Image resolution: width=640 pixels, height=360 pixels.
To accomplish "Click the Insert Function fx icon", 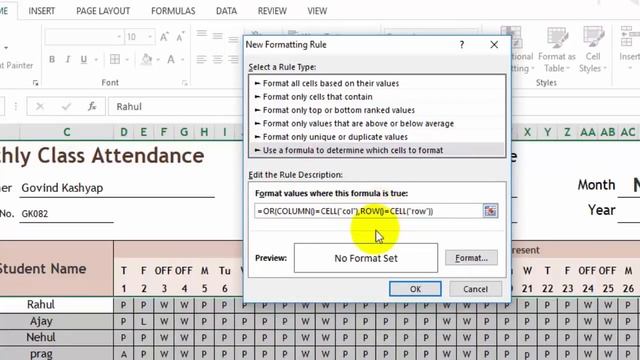I will coord(92,107).
